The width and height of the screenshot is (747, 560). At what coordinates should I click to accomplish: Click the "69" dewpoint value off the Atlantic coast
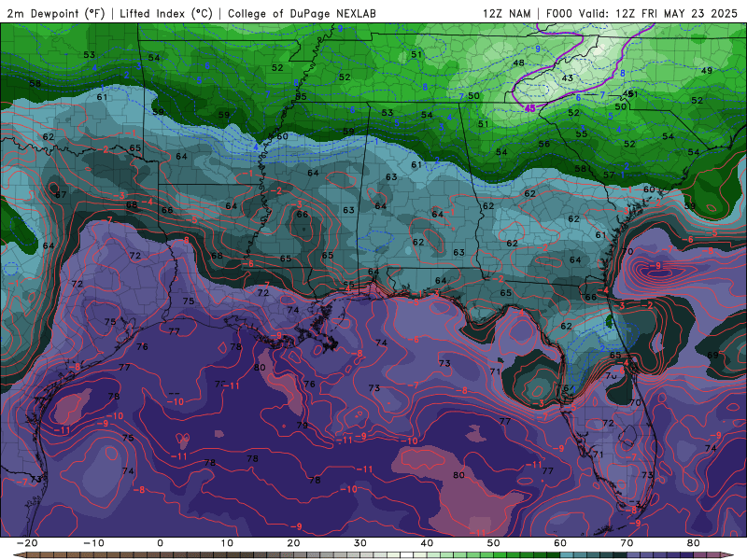pos(712,355)
